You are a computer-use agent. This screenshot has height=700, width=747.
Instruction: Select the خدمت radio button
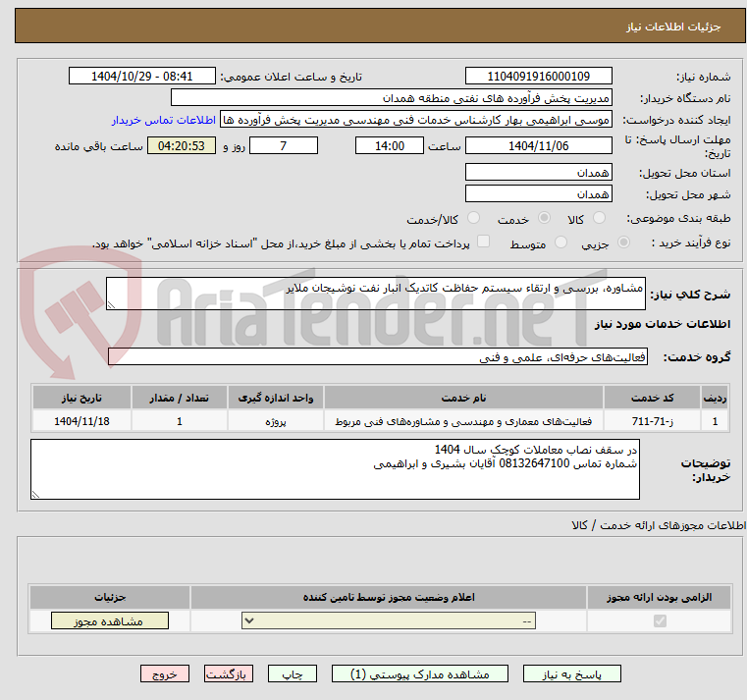544,218
